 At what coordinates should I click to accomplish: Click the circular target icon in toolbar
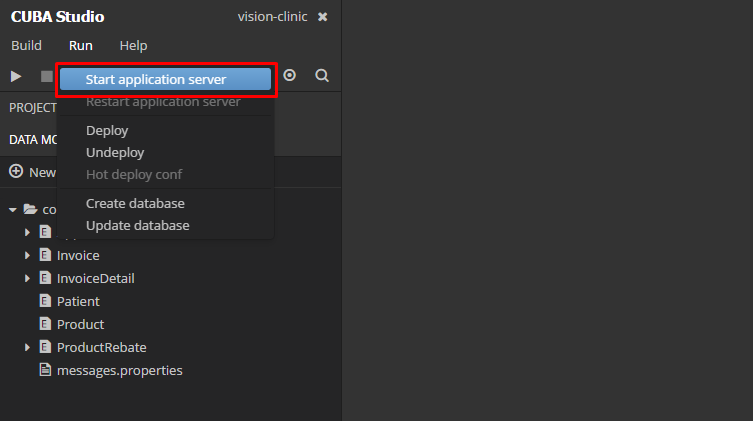(290, 75)
